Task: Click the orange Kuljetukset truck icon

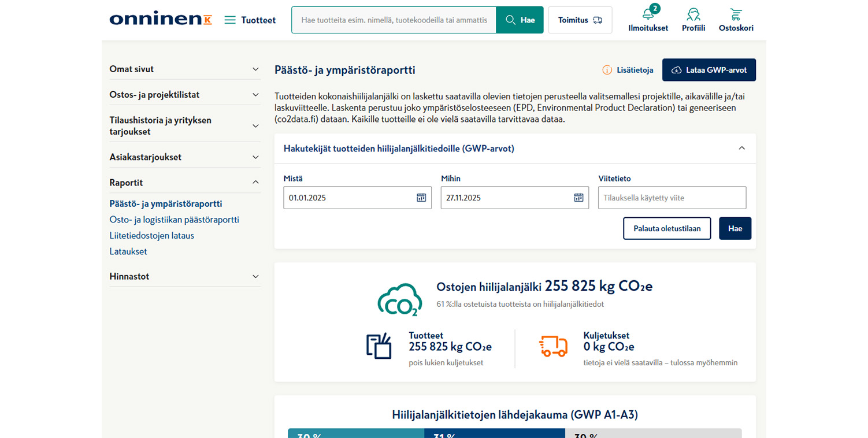Action: (x=553, y=346)
